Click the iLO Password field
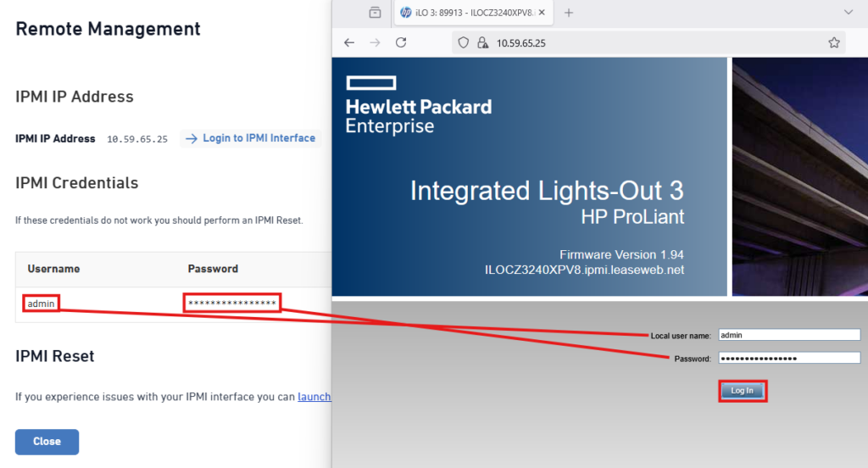Image resolution: width=868 pixels, height=468 pixels. pos(789,358)
